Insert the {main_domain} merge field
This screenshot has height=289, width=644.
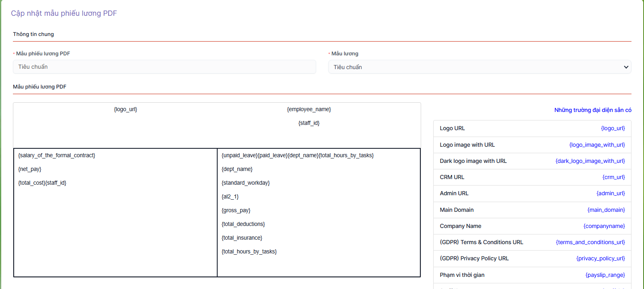pyautogui.click(x=606, y=210)
